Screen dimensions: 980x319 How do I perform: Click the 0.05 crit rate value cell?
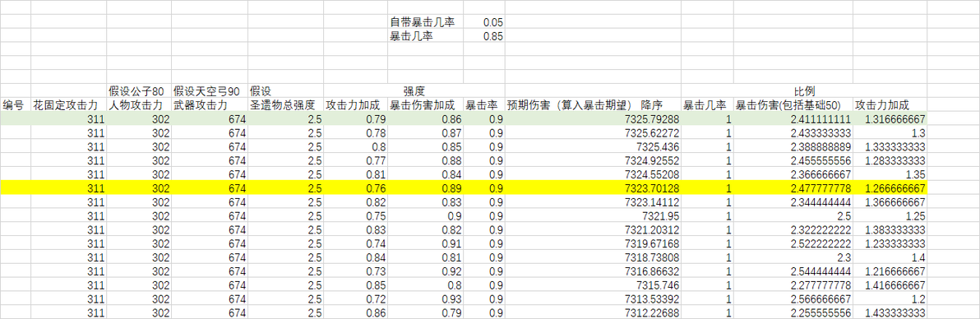[484, 22]
